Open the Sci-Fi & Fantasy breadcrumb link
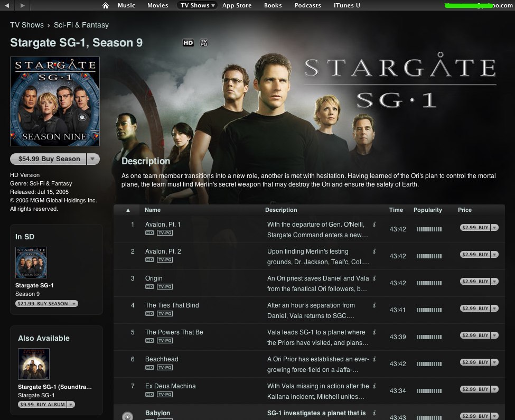The height and width of the screenshot is (420, 515). pos(81,25)
